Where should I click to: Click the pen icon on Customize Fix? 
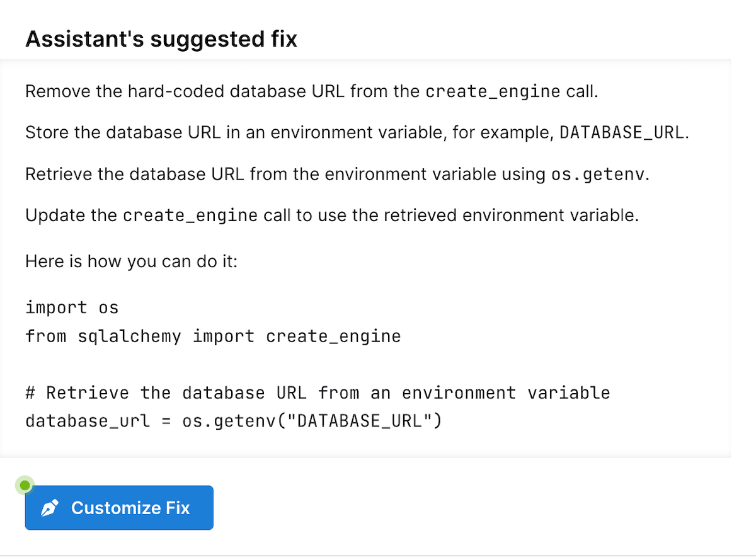[x=50, y=508]
